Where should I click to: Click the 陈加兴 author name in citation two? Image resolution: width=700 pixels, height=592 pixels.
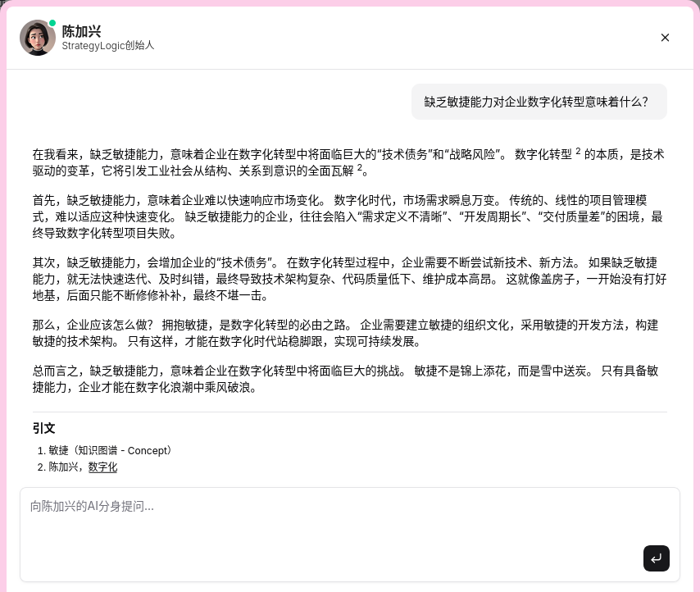point(65,467)
